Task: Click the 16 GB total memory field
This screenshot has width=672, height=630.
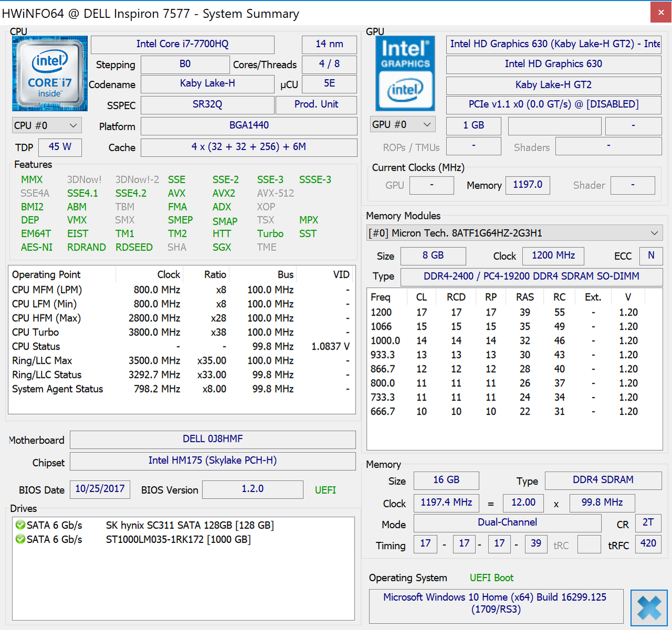Action: [x=447, y=480]
